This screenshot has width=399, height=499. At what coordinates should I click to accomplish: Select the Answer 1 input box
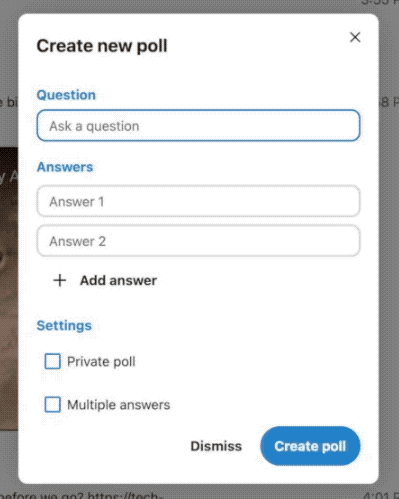[x=198, y=201]
